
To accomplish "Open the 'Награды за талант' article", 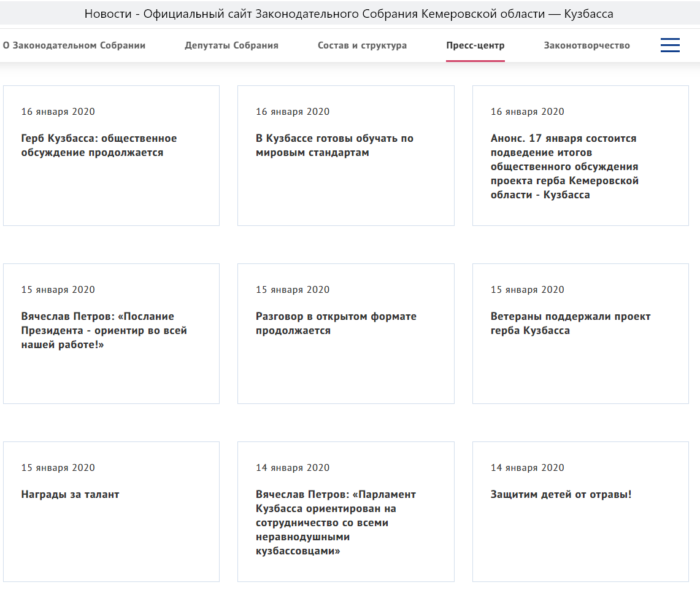I will (x=70, y=494).
